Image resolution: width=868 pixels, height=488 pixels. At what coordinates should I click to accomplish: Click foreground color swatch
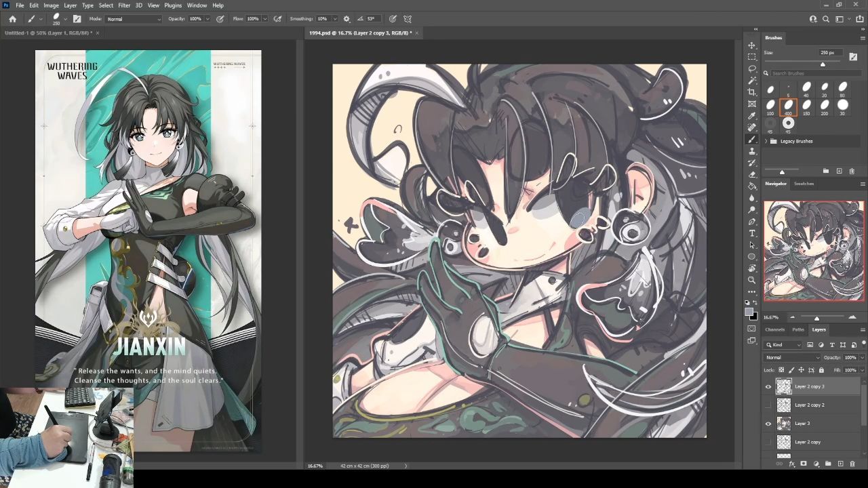click(x=749, y=312)
